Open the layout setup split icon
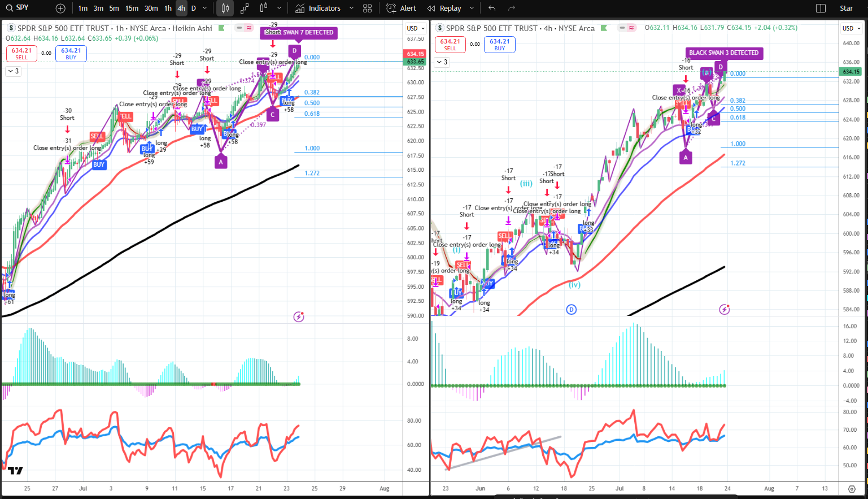Viewport: 868px width, 499px height. (x=821, y=8)
